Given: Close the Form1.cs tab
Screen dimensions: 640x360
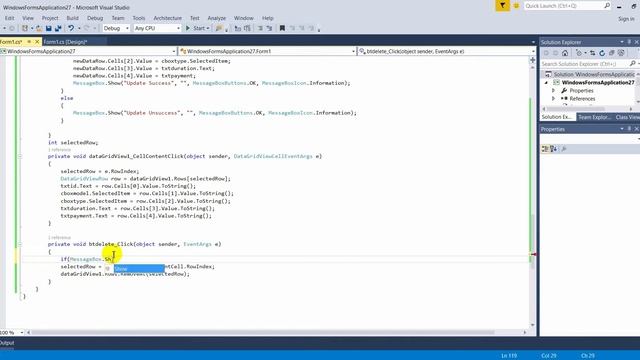Looking at the screenshot, I should pyautogui.click(x=37, y=42).
